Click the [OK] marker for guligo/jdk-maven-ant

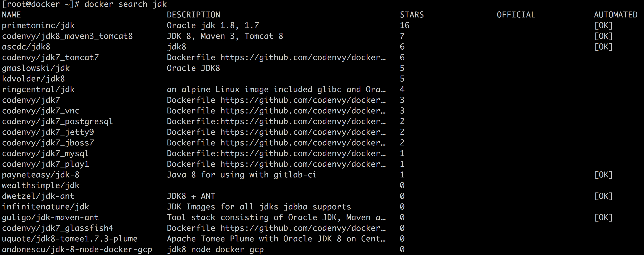point(603,217)
